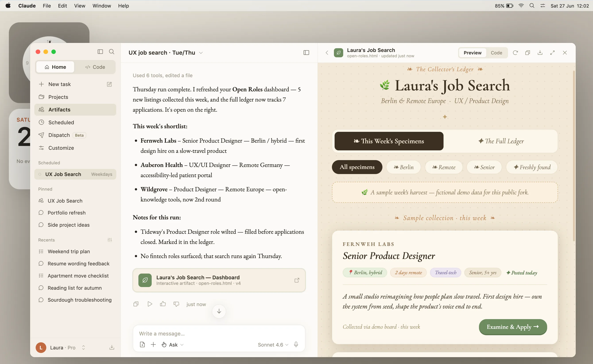Click the Write a message field
Viewport: 593px width, 364px height.
point(219,333)
